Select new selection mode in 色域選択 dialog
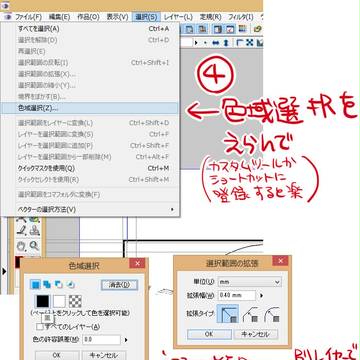 (x=35, y=284)
